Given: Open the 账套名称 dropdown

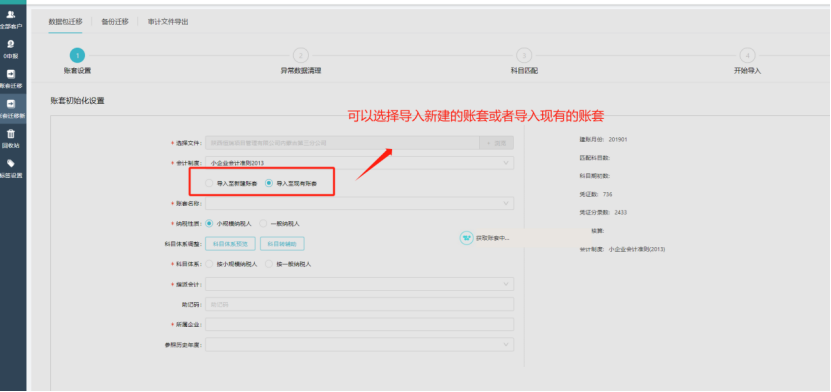Looking at the screenshot, I should tap(359, 203).
